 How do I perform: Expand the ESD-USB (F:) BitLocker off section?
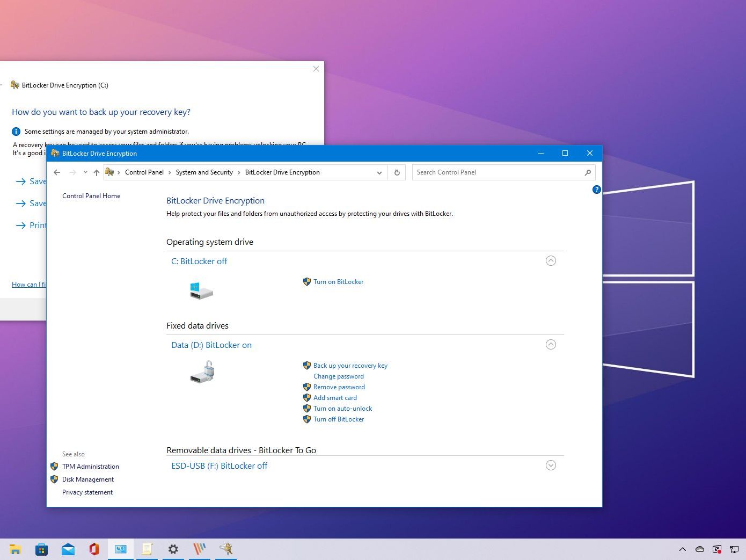click(x=551, y=466)
